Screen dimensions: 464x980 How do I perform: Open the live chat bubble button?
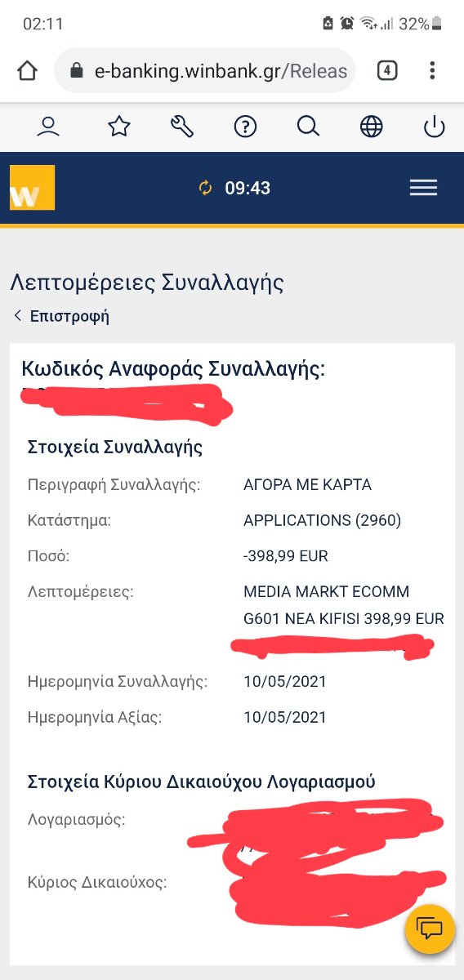[430, 929]
